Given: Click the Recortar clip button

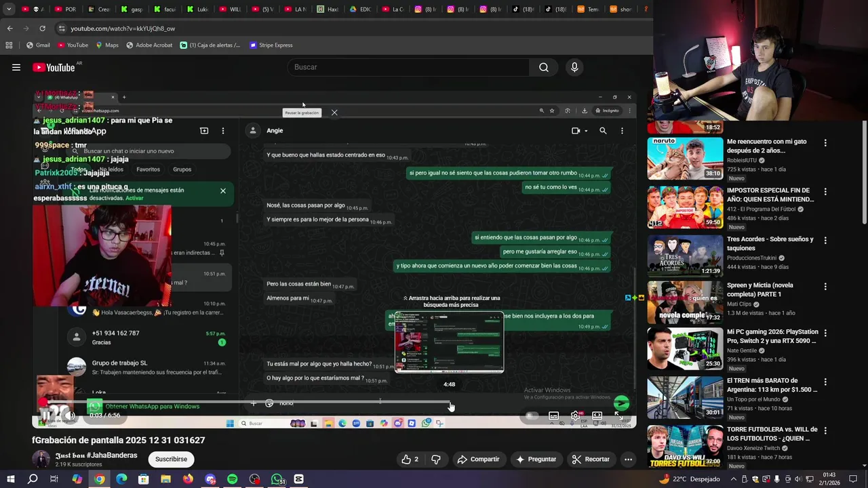Looking at the screenshot, I should point(591,459).
